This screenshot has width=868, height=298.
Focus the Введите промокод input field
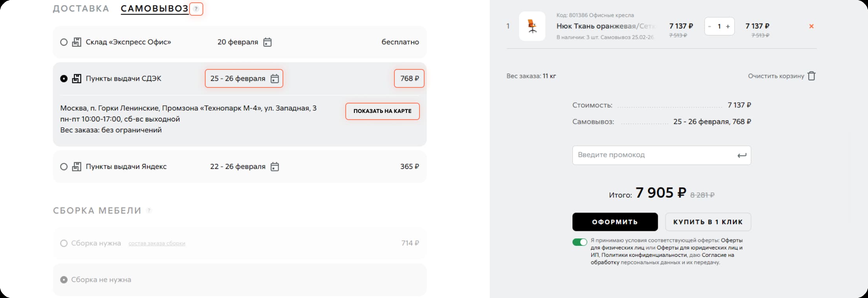(x=651, y=155)
